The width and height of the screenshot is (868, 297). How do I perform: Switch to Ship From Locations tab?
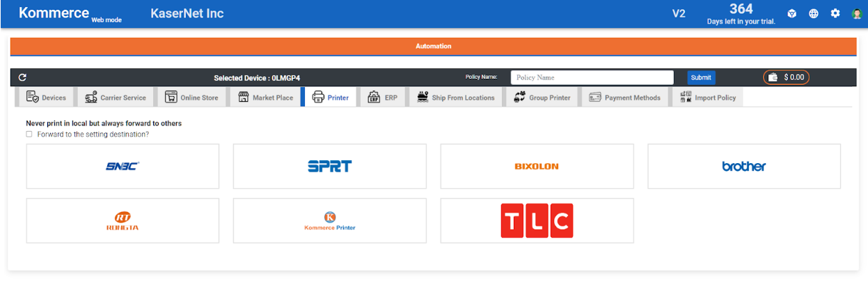[x=456, y=98]
